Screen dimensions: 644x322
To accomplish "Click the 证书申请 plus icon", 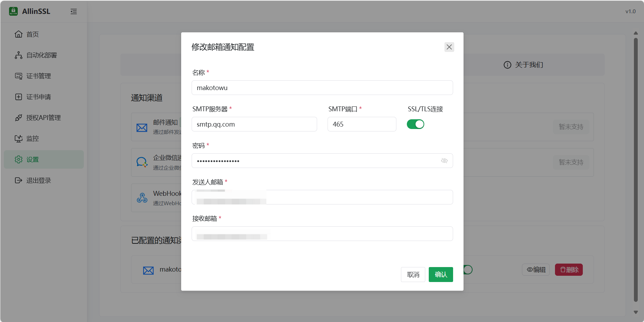I will [x=19, y=97].
